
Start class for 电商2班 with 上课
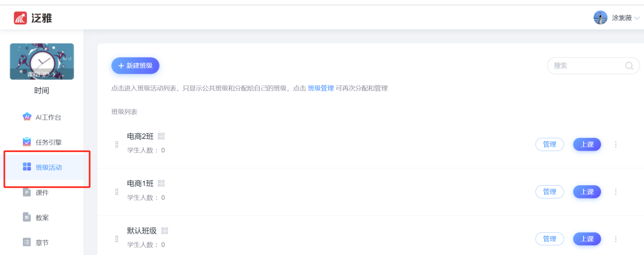click(587, 145)
